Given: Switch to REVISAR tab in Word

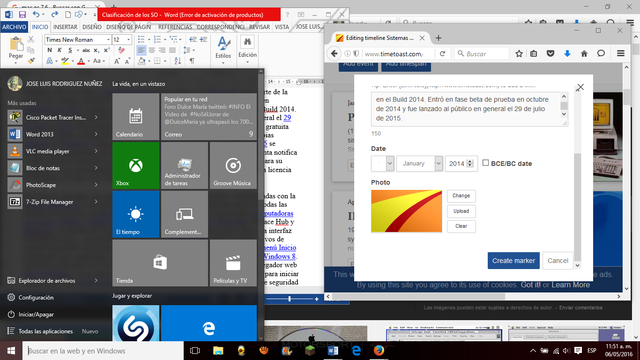Looking at the screenshot, I should pyautogui.click(x=259, y=27).
